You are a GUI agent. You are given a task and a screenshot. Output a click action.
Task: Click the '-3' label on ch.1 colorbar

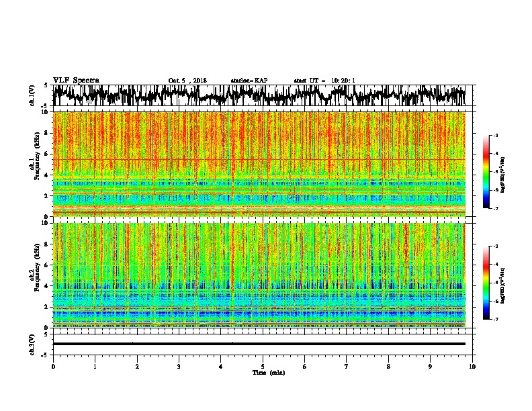tap(495, 135)
